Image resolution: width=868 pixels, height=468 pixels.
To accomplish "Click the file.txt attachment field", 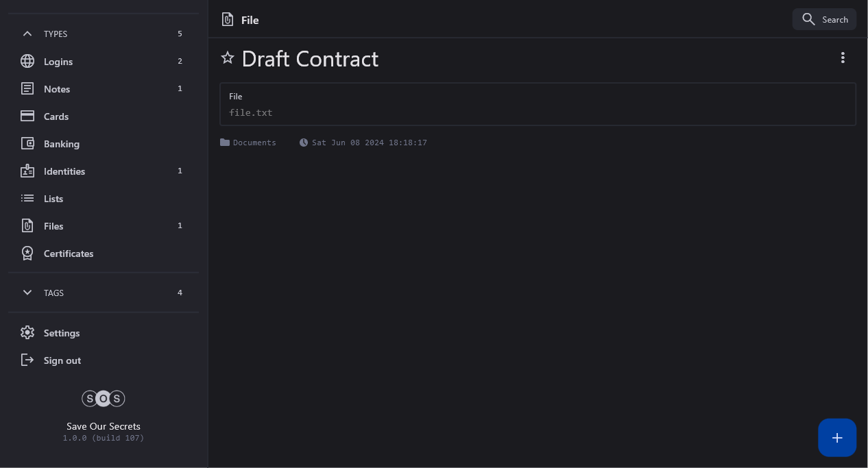I will pyautogui.click(x=251, y=112).
